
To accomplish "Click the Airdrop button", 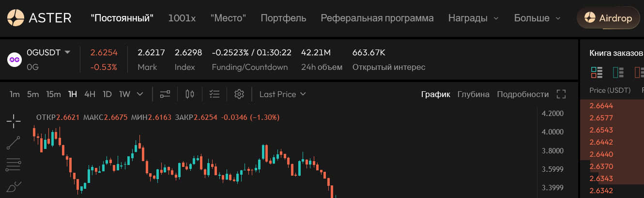I will point(608,18).
